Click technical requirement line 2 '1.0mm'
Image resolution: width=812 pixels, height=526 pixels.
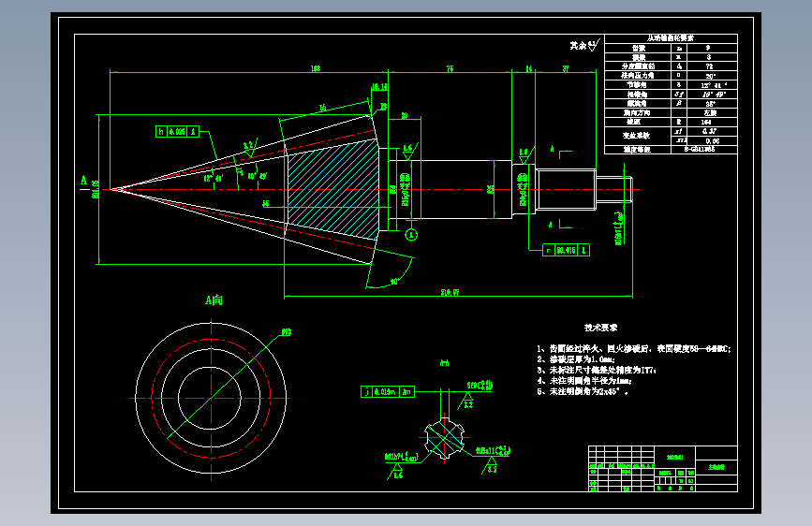point(576,359)
